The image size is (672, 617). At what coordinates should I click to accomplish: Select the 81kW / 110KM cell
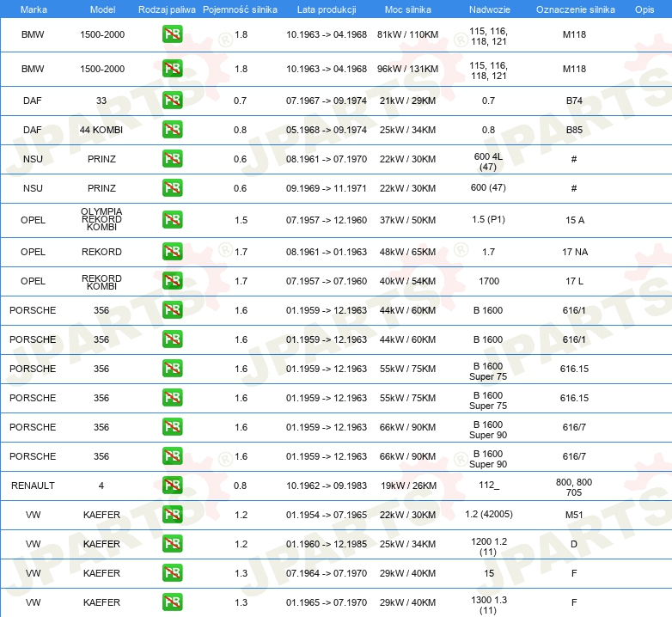click(x=407, y=34)
